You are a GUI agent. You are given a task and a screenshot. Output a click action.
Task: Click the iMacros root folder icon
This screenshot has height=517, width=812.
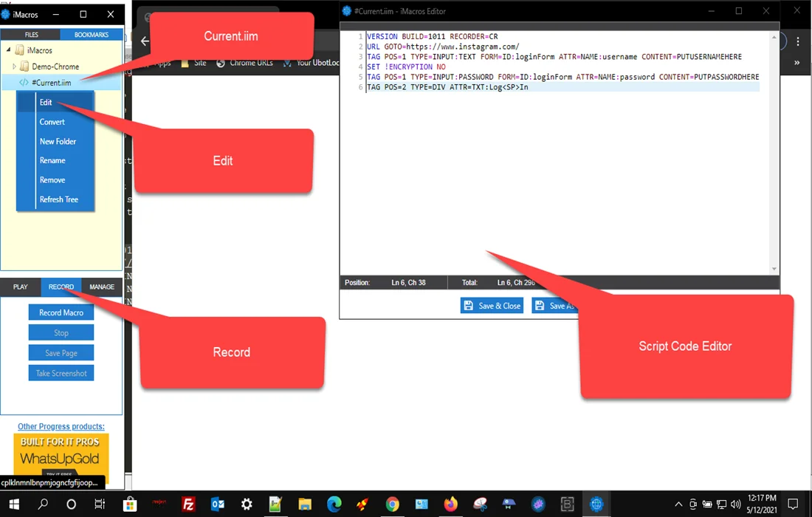pos(20,50)
